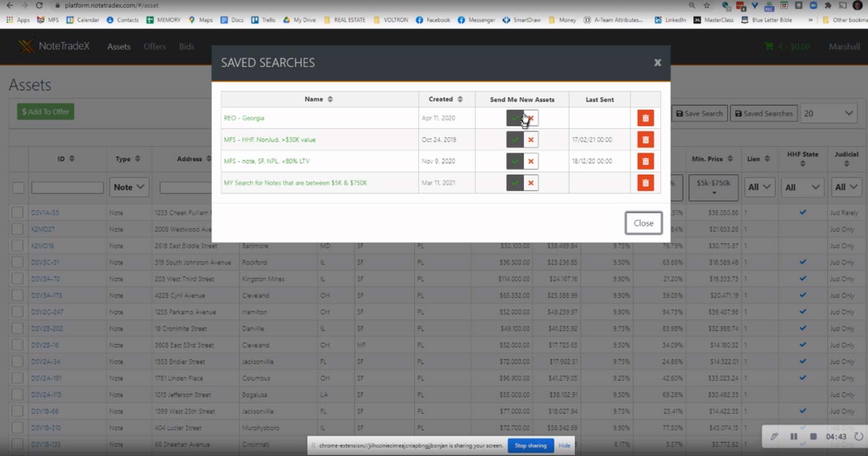Close the Saved Searches dialog
Screen dimensions: 868x456
(643, 223)
